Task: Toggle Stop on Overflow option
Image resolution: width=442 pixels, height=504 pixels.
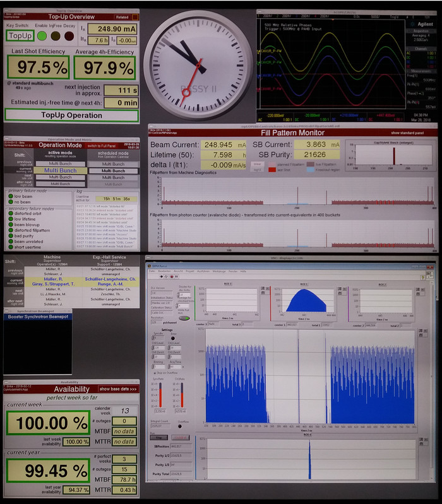Action: 155,373
